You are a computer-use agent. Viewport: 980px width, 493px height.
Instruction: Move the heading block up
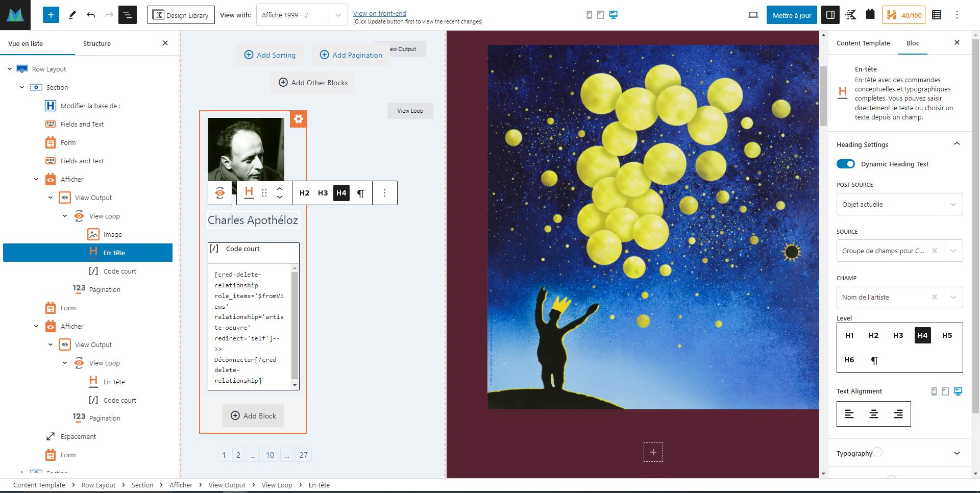coord(280,189)
